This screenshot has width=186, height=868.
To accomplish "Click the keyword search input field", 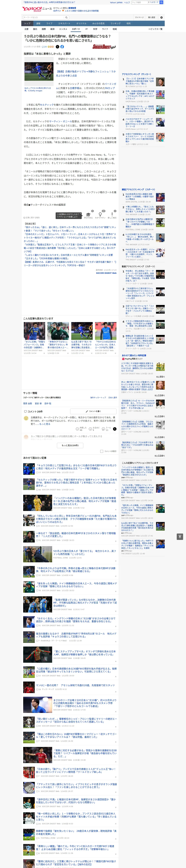I will click(x=43, y=17).
